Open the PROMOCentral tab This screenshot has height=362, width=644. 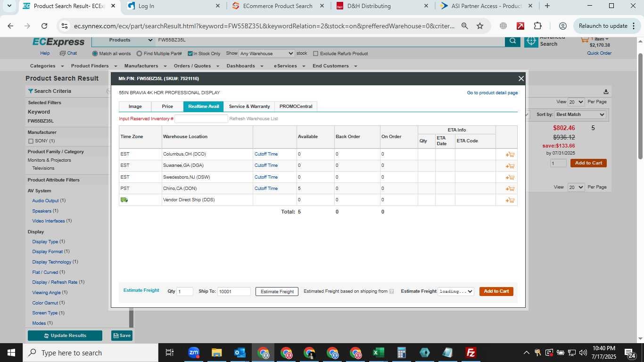click(x=296, y=107)
